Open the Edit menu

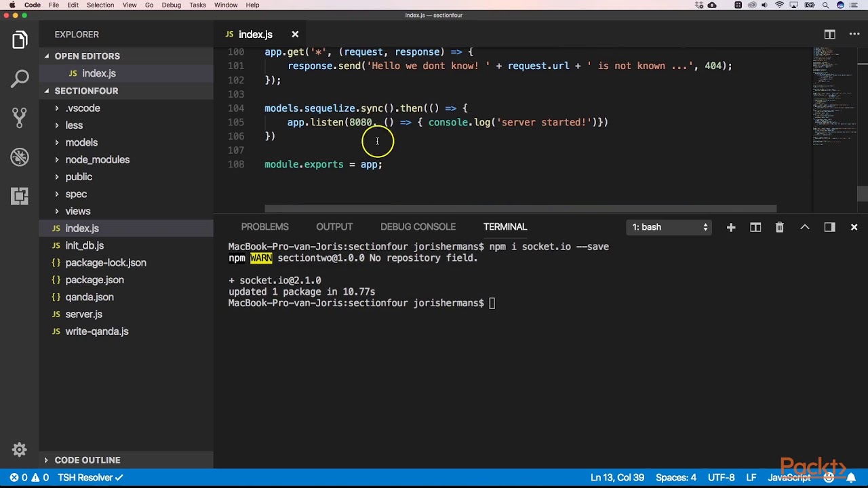[x=73, y=5]
